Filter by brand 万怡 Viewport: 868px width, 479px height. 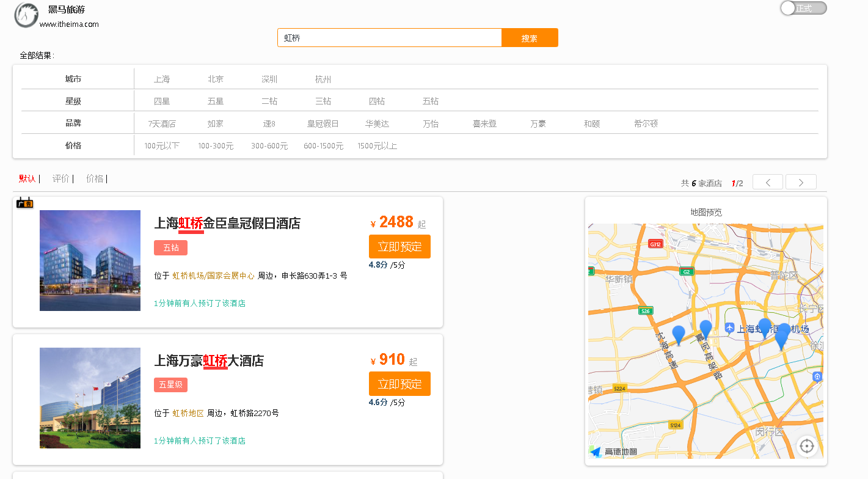click(431, 124)
